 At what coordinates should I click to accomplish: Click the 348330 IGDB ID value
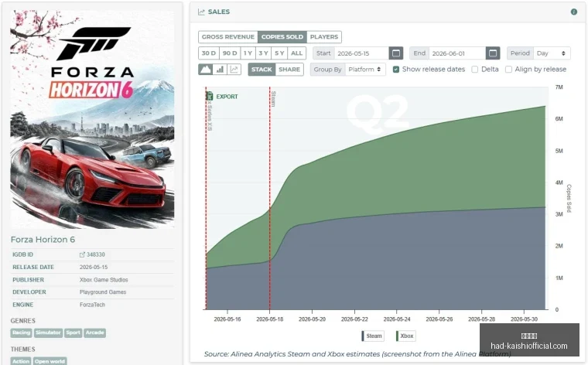click(x=96, y=254)
